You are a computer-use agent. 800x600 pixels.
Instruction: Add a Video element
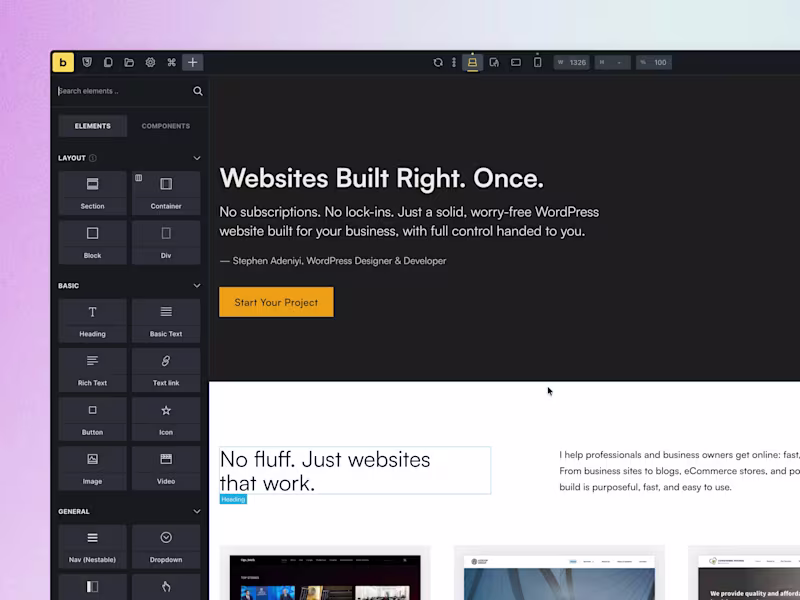[x=166, y=468]
